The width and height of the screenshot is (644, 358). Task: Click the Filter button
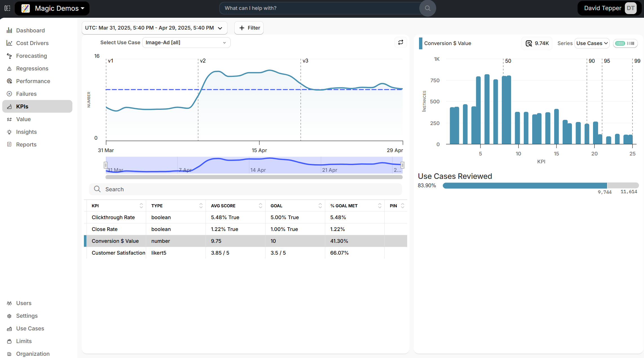(249, 28)
